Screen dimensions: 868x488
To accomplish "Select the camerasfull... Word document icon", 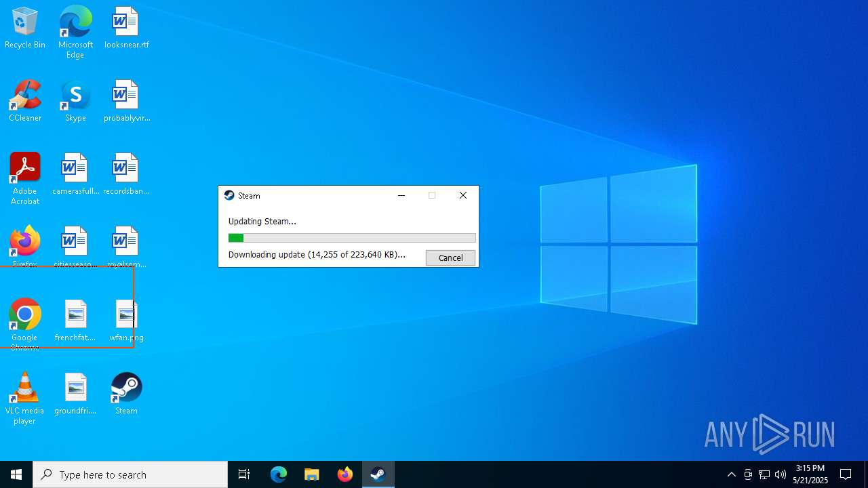I will pyautogui.click(x=75, y=175).
